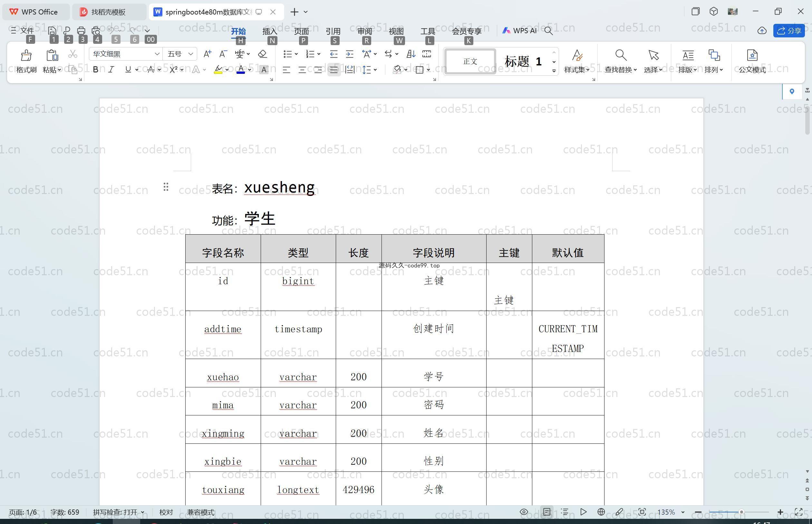Viewport: 812px width, 524px height.
Task: Expand the quick access toolbar customize arrow
Action: click(147, 31)
